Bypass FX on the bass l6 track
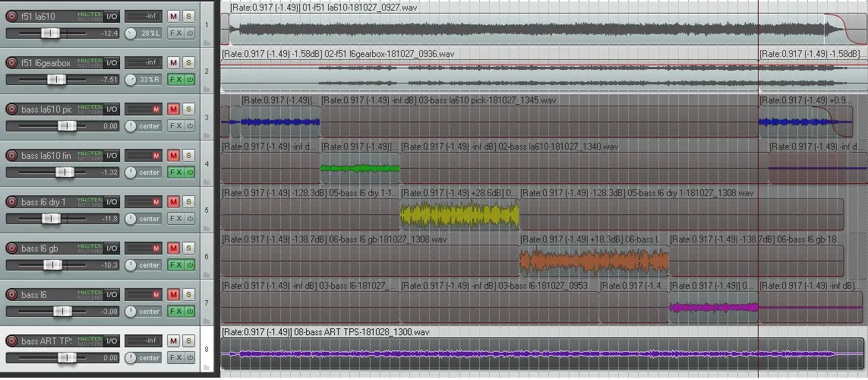 point(190,312)
